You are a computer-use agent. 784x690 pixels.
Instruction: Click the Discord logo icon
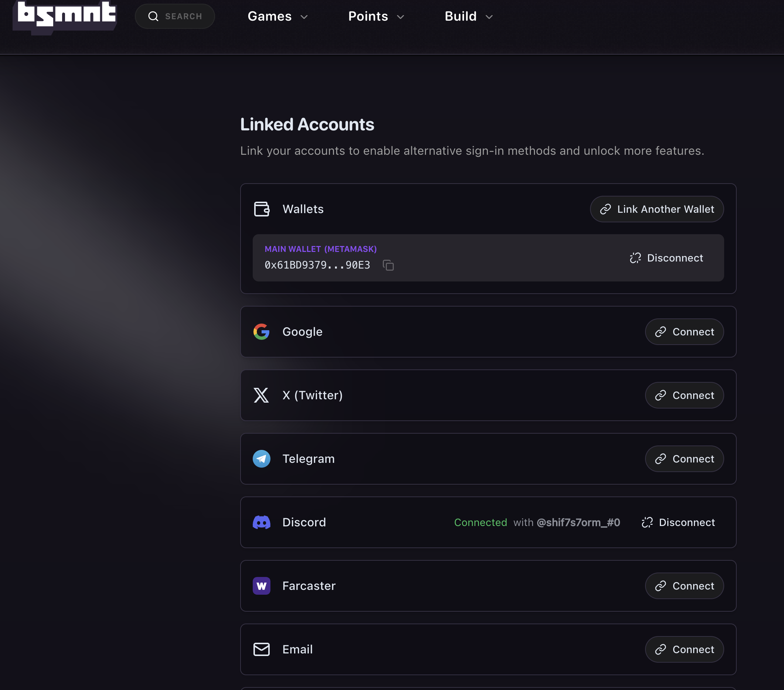tap(262, 522)
